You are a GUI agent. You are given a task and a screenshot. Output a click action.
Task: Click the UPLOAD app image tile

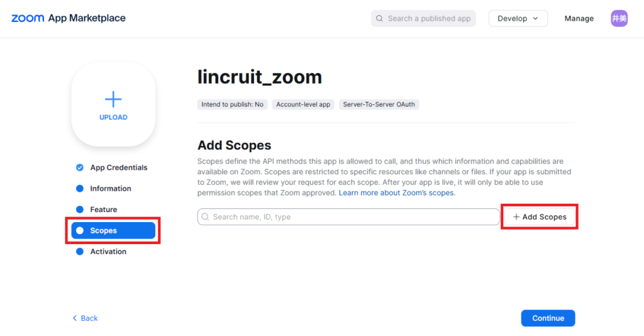tap(113, 106)
